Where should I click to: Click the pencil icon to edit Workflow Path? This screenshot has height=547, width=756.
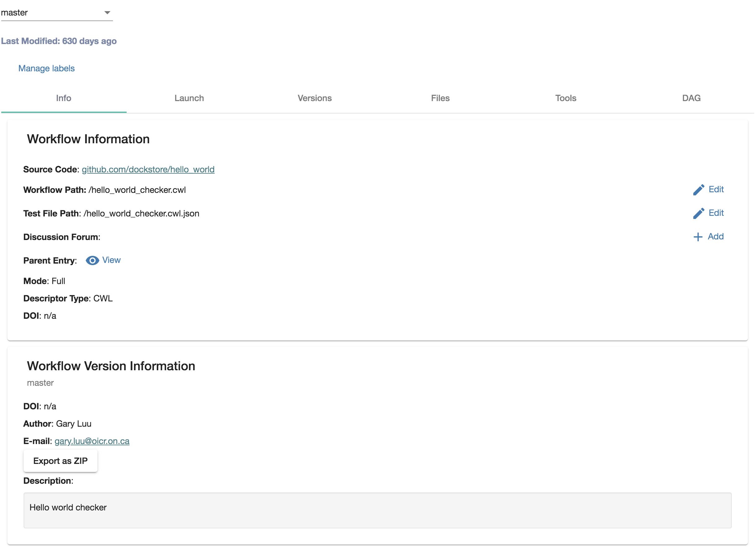pos(699,189)
